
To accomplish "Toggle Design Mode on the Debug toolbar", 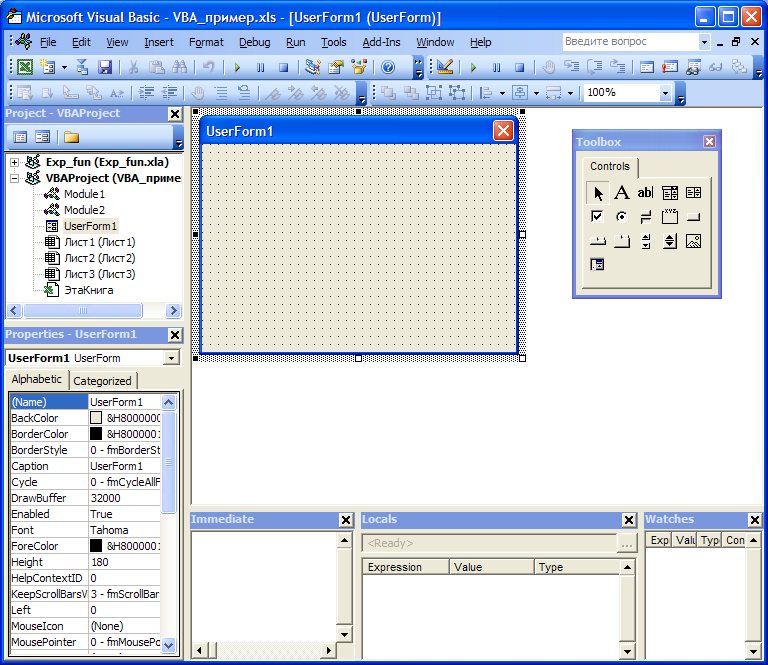I will (445, 67).
